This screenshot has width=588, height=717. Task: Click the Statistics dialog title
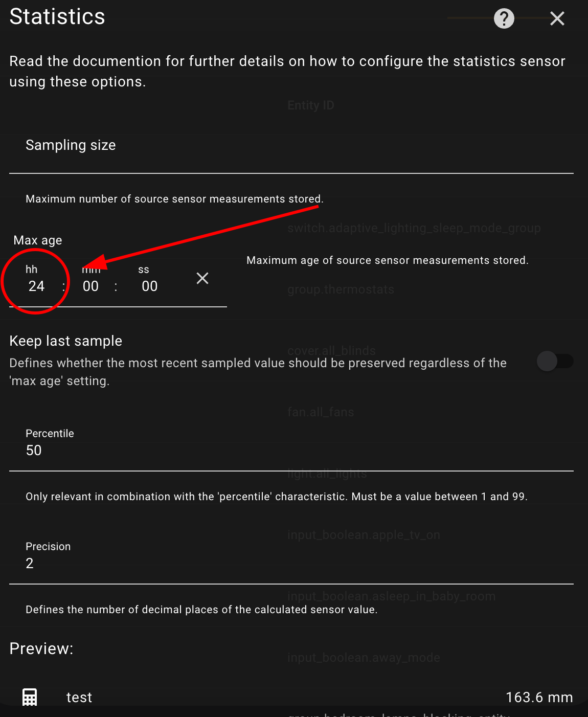[57, 16]
